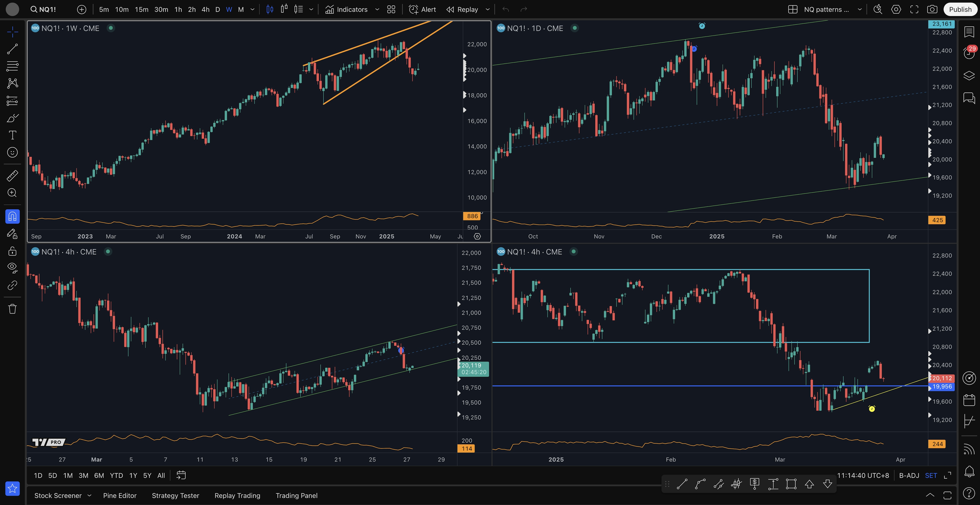The width and height of the screenshot is (980, 505).
Task: Select the Fibonacci retracement tool
Action: click(x=12, y=66)
